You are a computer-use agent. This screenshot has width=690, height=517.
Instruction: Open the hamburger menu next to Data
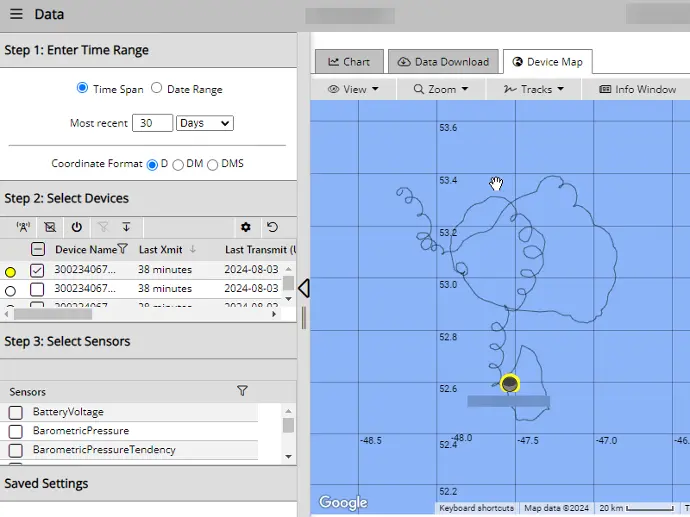pos(15,15)
